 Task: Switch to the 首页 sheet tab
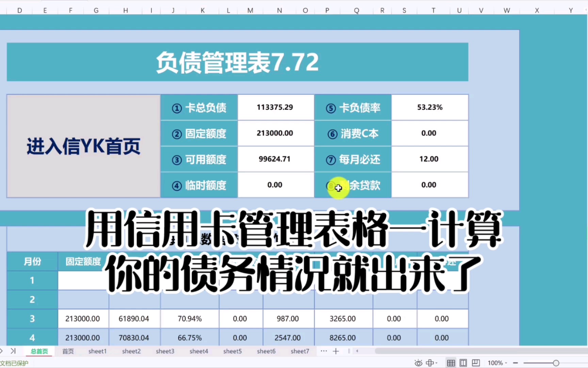68,351
